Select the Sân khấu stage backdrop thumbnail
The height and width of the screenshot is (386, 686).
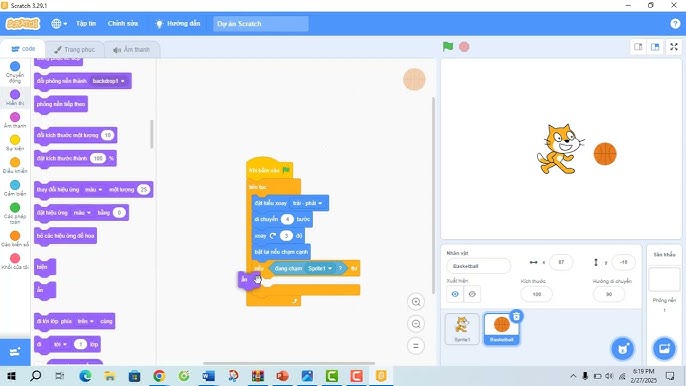click(x=664, y=279)
